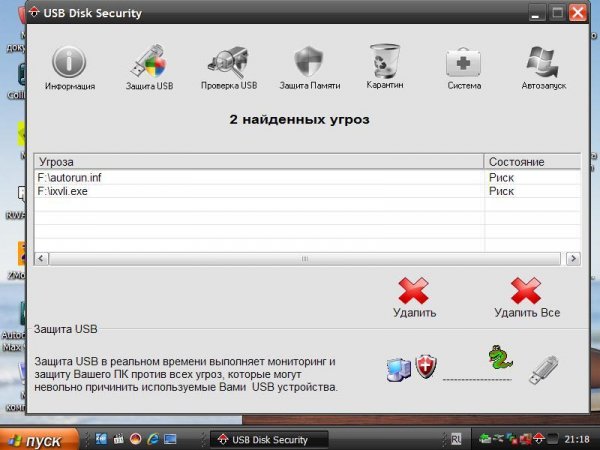The height and width of the screenshot is (450, 600).
Task: Open the Проверка USB scanner
Action: pyautogui.click(x=229, y=68)
